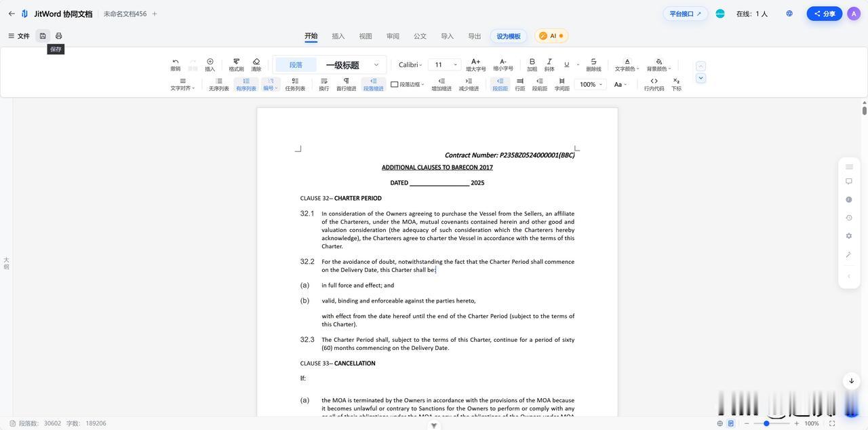Click the 设为模板 set as template button
Image resolution: width=868 pixels, height=430 pixels.
tap(509, 36)
